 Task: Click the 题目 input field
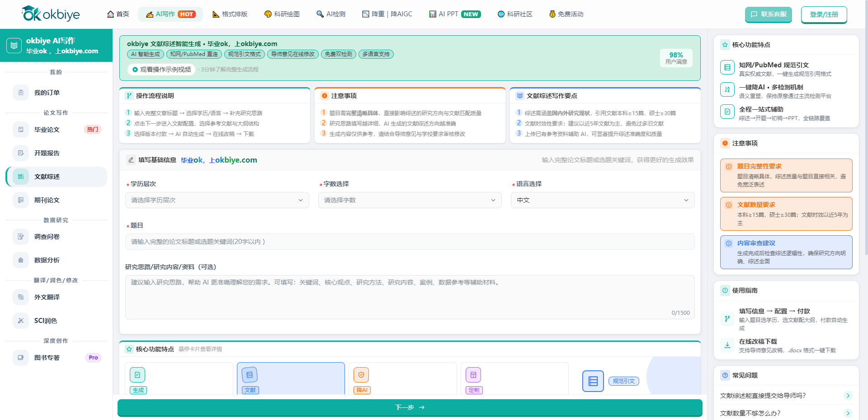(x=410, y=242)
